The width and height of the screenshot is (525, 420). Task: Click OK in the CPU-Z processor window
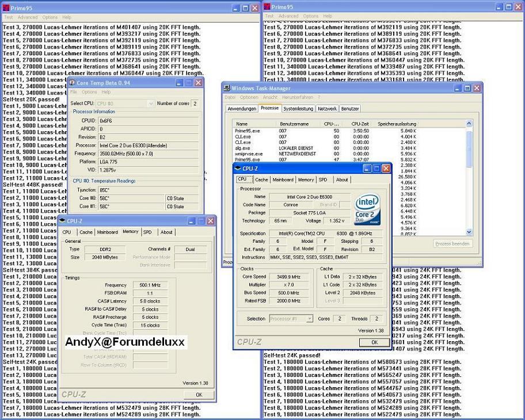tap(374, 342)
